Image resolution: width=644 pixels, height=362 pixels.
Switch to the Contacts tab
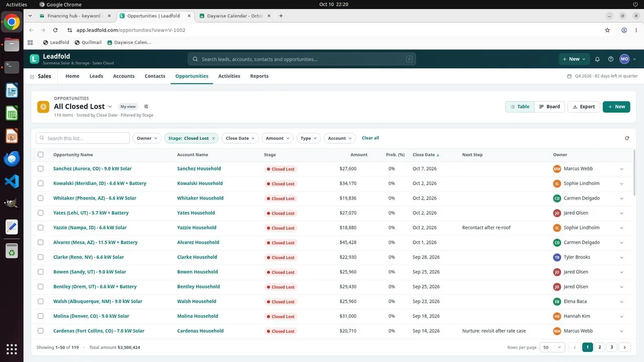155,76
